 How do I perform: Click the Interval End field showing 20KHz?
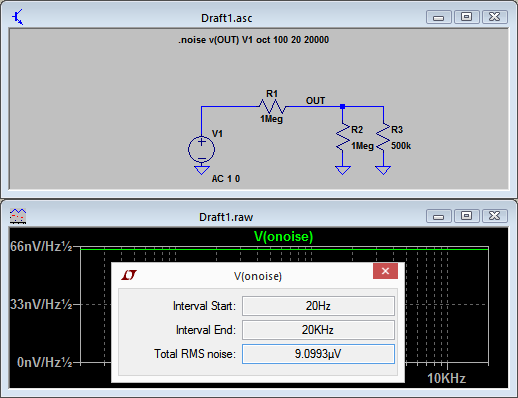318,330
